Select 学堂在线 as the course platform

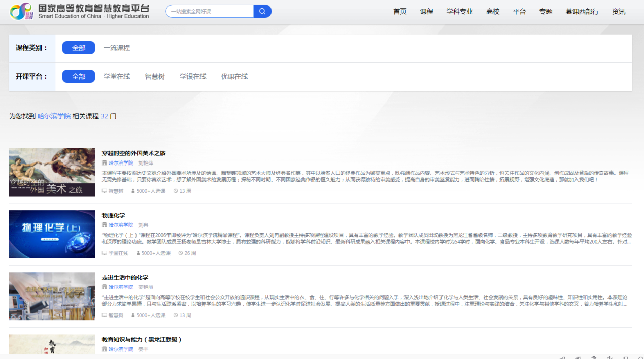coord(117,76)
